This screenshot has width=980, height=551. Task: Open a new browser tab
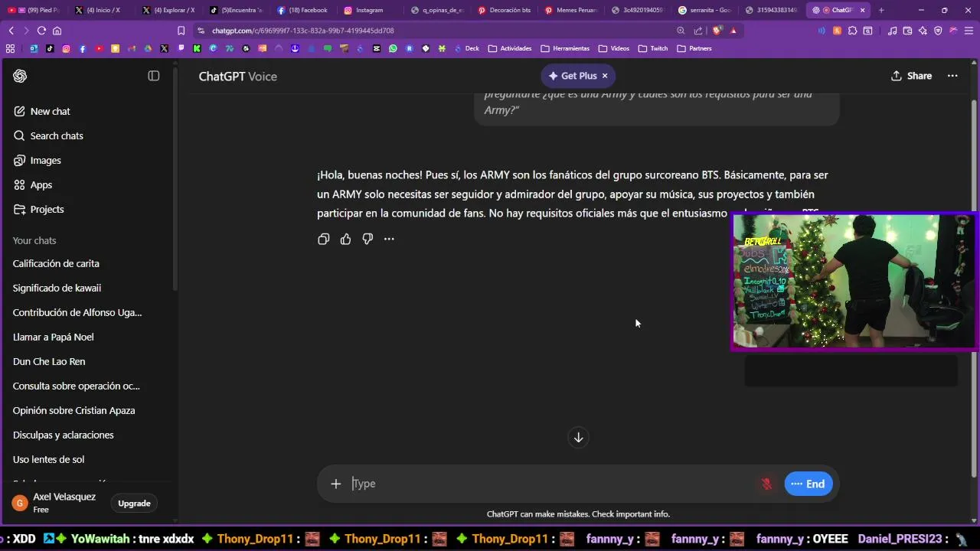(881, 10)
